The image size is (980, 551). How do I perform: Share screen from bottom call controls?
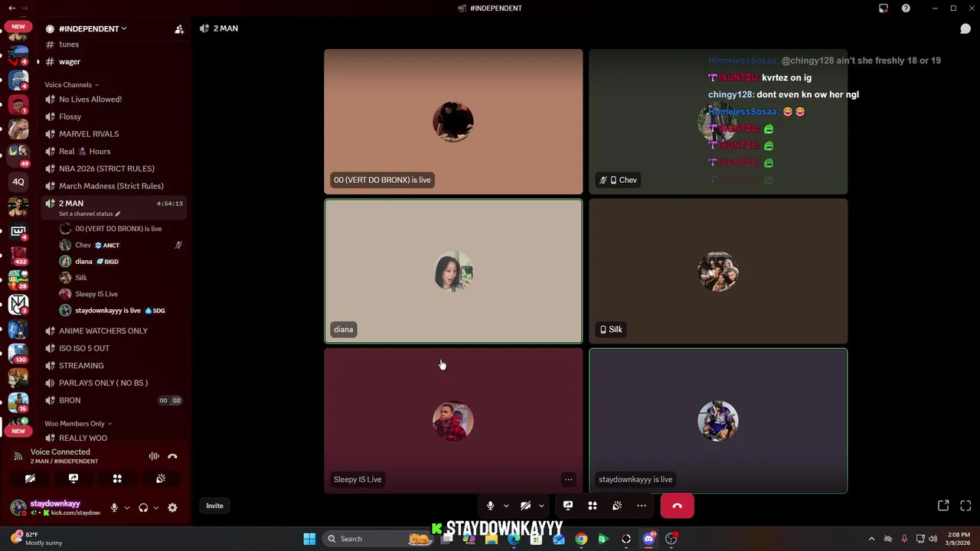tap(568, 506)
